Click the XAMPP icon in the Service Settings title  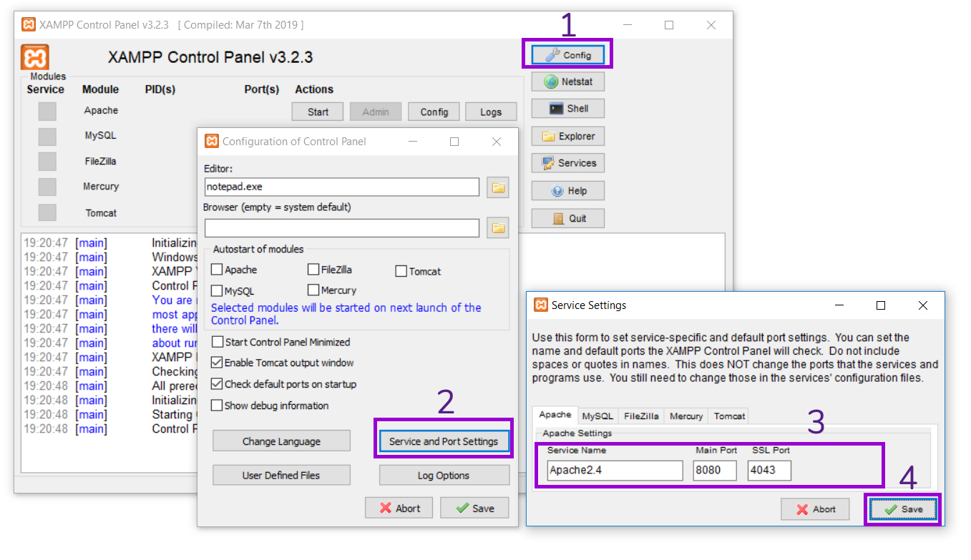point(541,305)
